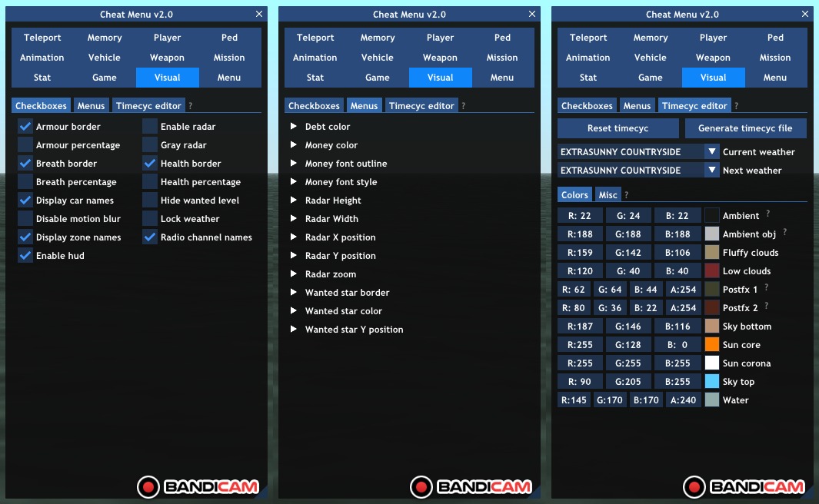Click Sun core G:128 value field
This screenshot has height=504, width=819.
click(x=628, y=344)
